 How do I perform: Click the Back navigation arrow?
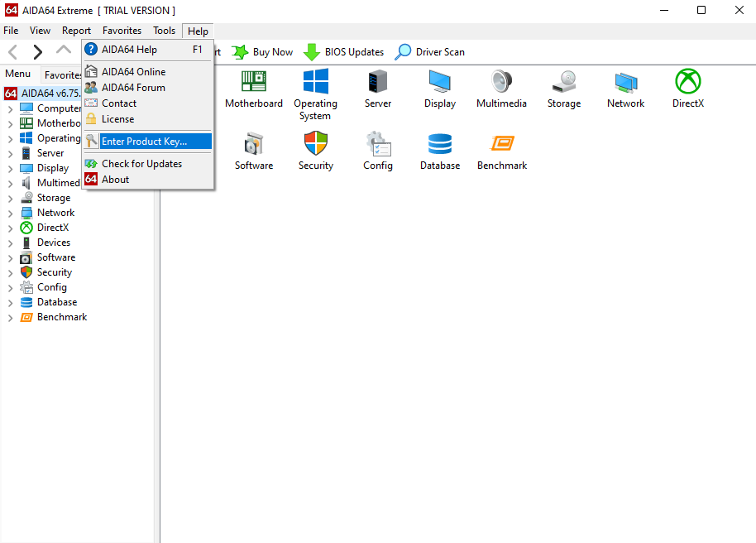coord(13,51)
